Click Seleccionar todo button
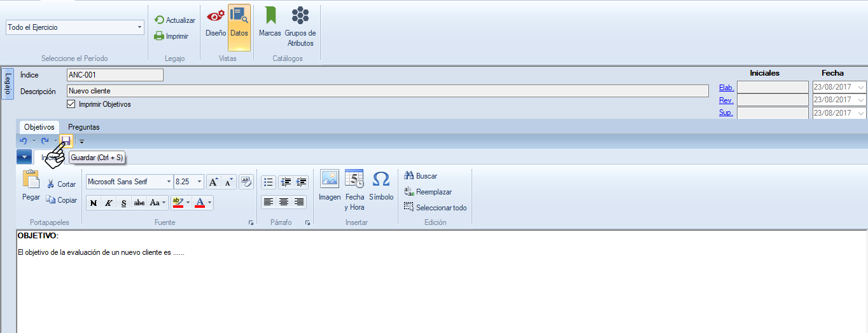This screenshot has width=868, height=333. click(435, 208)
